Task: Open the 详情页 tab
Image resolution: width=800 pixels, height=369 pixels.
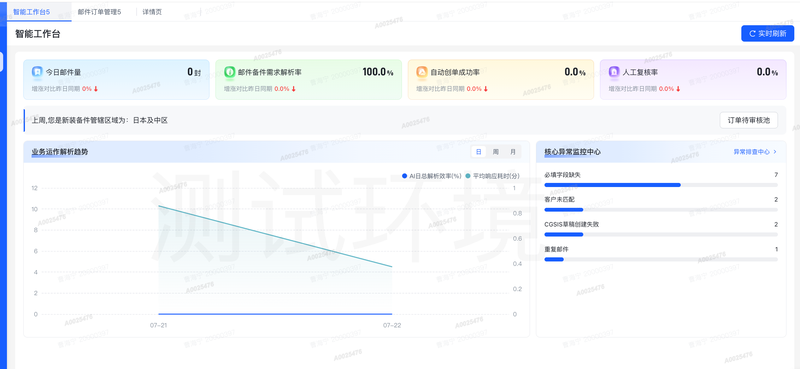Action: 152,12
